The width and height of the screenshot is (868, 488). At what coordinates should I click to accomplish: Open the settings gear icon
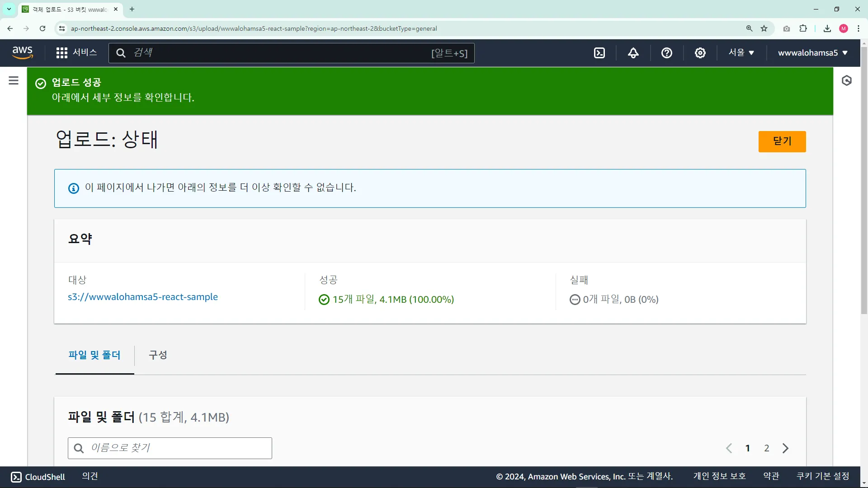pos(700,53)
